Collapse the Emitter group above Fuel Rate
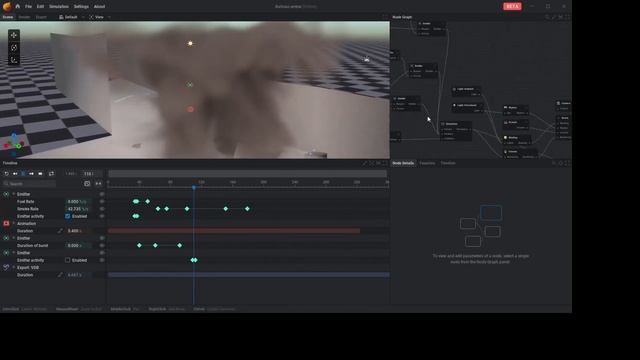 pyautogui.click(x=13, y=194)
